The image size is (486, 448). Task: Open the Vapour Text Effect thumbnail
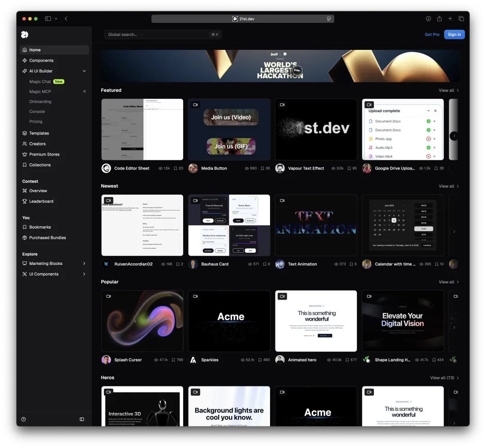coord(316,130)
